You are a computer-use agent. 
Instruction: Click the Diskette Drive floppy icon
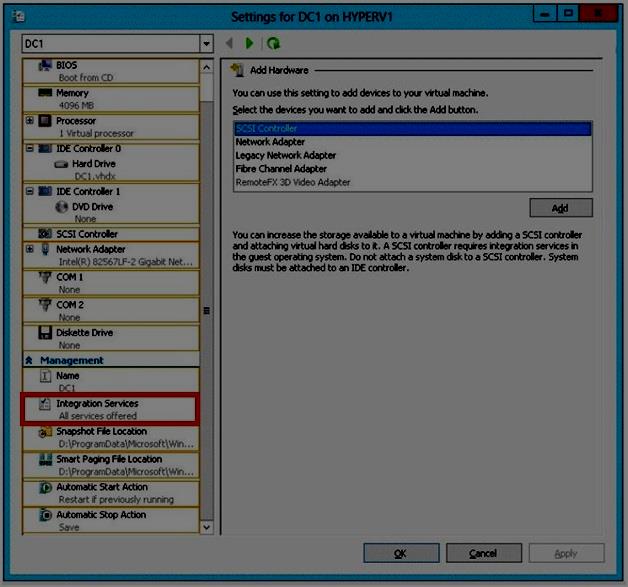click(45, 332)
